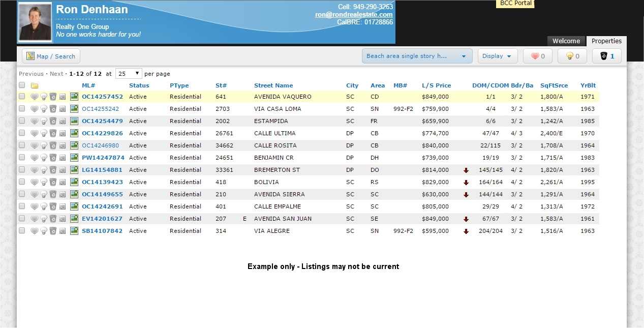
Task: Open the 25 per page dropdown
Action: [x=129, y=74]
